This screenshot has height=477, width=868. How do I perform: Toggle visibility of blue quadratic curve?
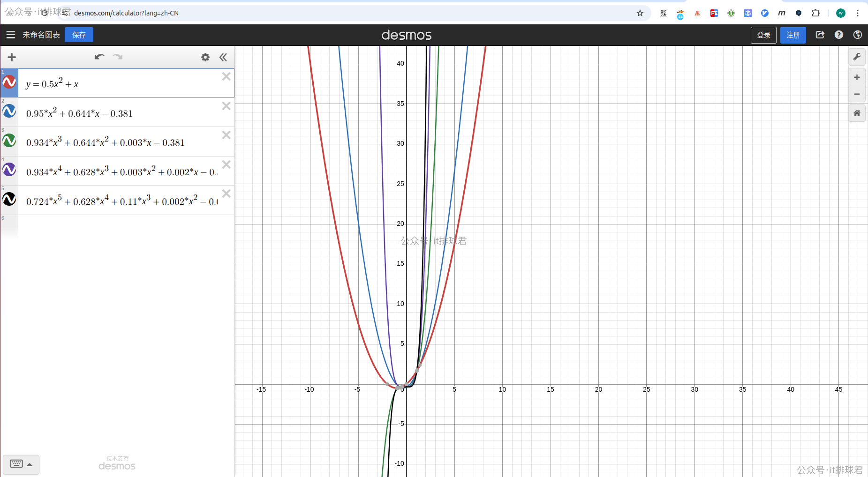pyautogui.click(x=9, y=112)
